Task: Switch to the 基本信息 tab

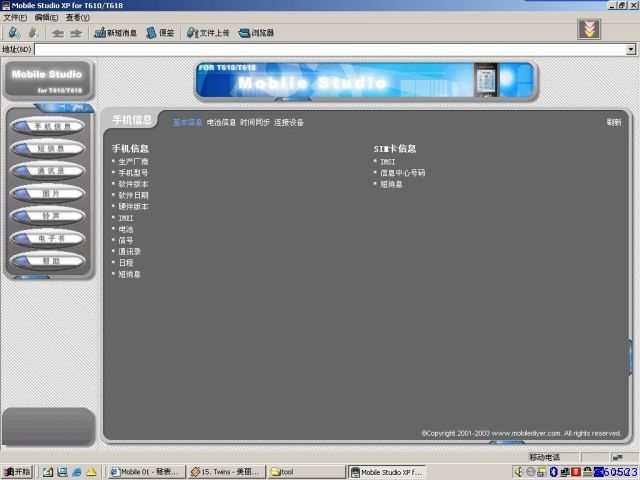Action: point(187,122)
